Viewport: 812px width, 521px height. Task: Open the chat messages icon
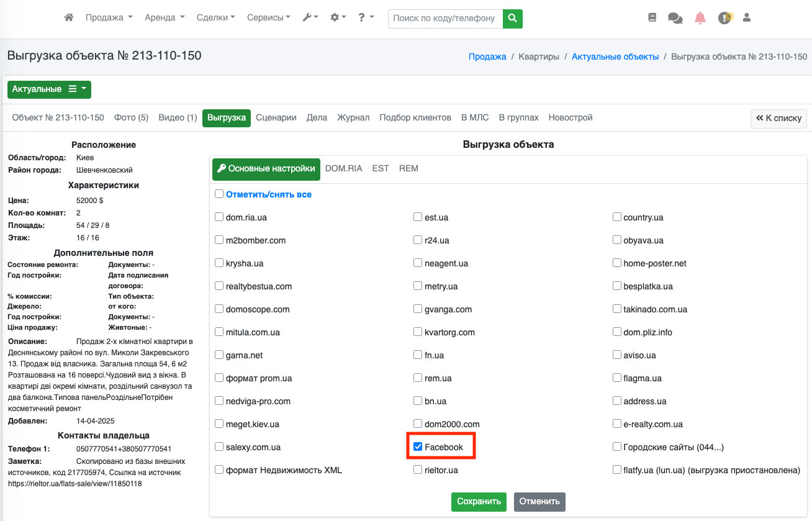(x=675, y=18)
